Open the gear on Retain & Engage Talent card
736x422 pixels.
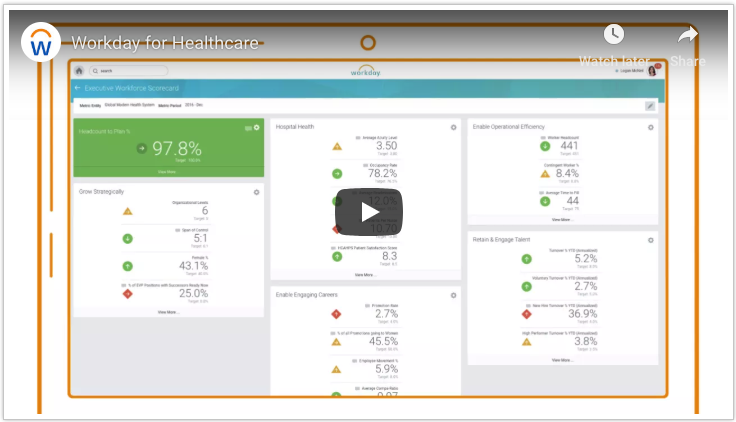click(x=651, y=240)
